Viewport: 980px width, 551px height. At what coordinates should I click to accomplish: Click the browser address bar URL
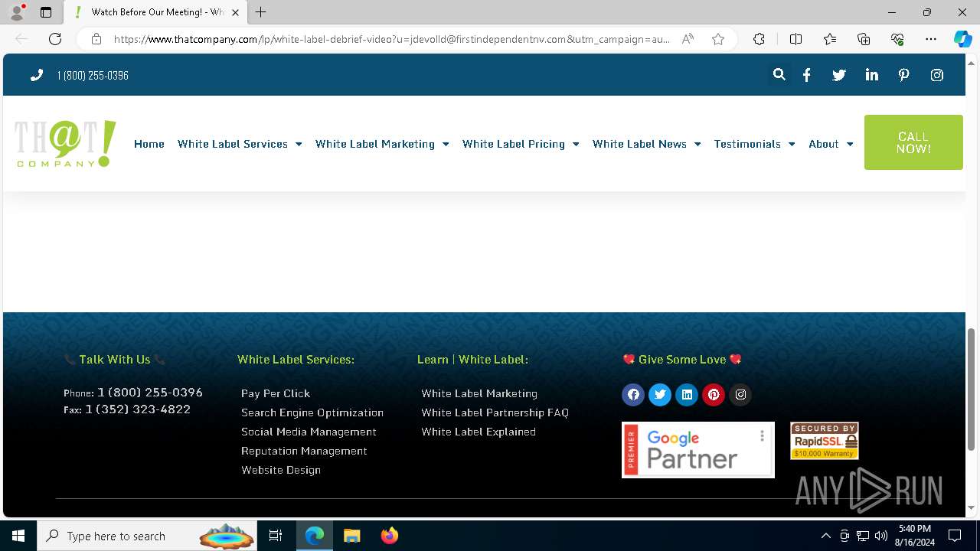(391, 39)
